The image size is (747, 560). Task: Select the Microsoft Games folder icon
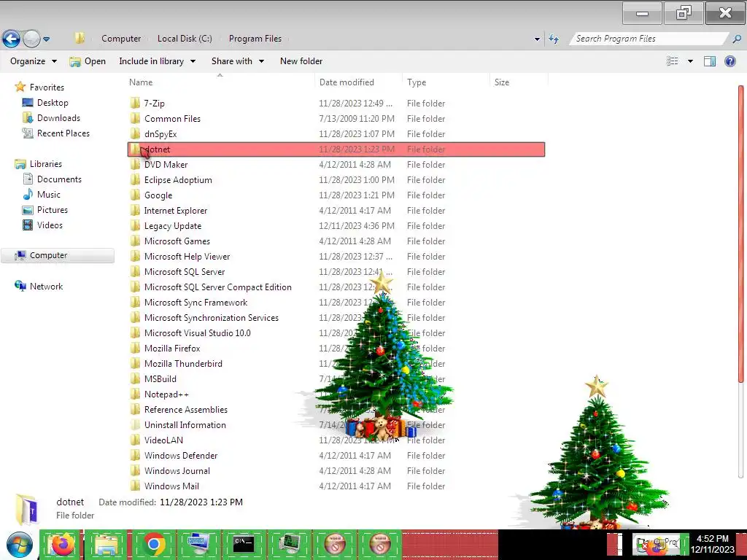pyautogui.click(x=135, y=241)
